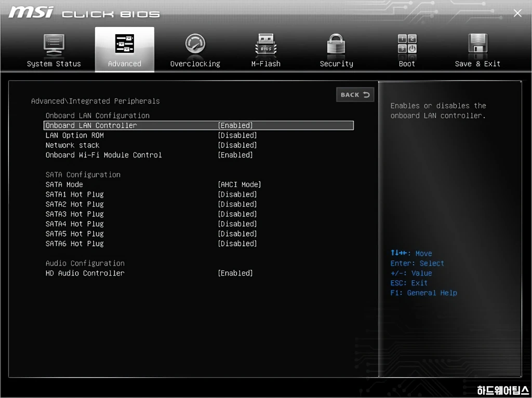Open the Security padlock icon
Image resolution: width=532 pixels, height=398 pixels.
pos(336,44)
